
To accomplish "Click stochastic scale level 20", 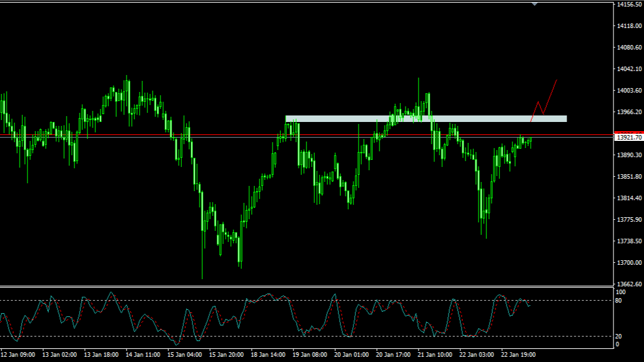I will [619, 337].
